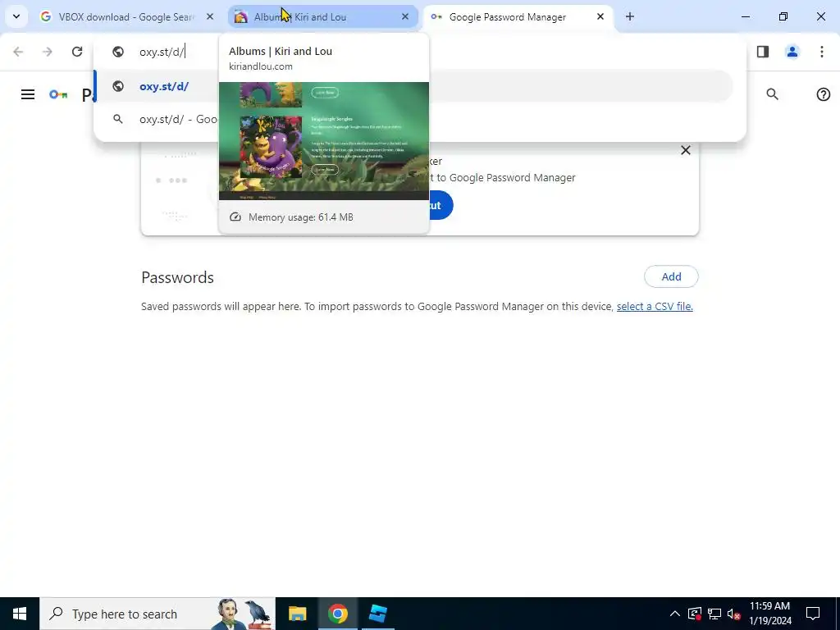Close the Albums Kiri and Lou tab
The width and height of the screenshot is (840, 630).
click(405, 17)
